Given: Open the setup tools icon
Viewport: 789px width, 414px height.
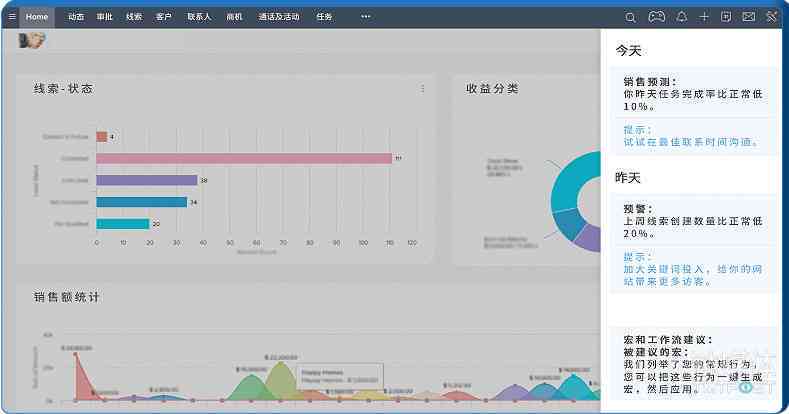Looking at the screenshot, I should click(771, 17).
